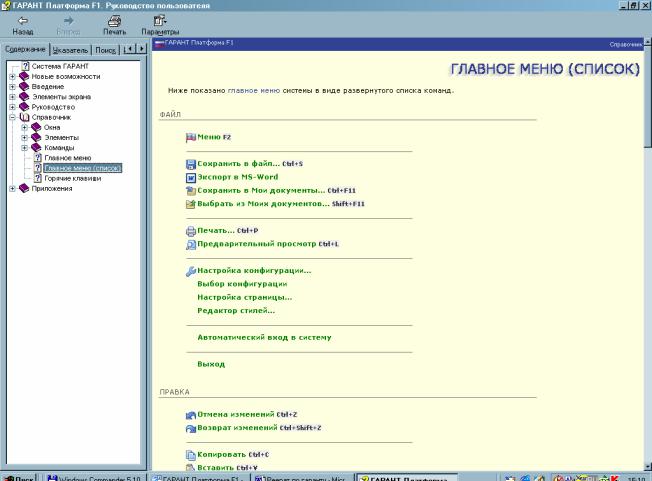The width and height of the screenshot is (652, 481).
Task: Click the Предварительный просмотр icon
Action: pyautogui.click(x=190, y=244)
